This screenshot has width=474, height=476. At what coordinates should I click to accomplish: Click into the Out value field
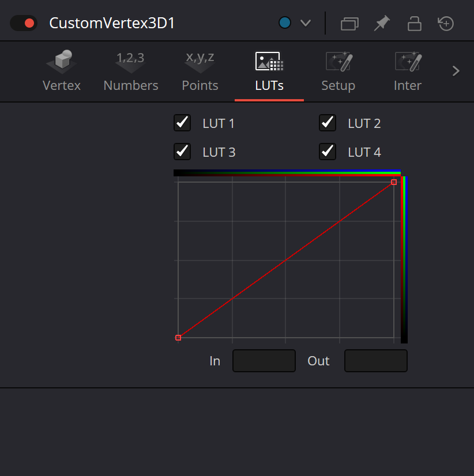375,361
